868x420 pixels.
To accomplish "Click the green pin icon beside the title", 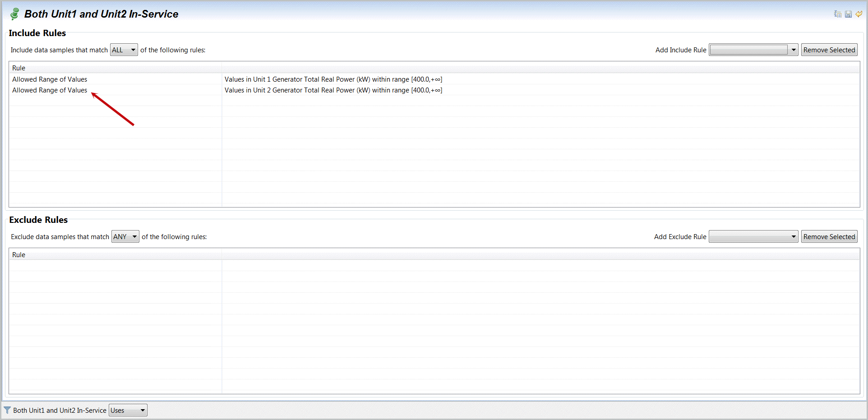I will coord(14,14).
